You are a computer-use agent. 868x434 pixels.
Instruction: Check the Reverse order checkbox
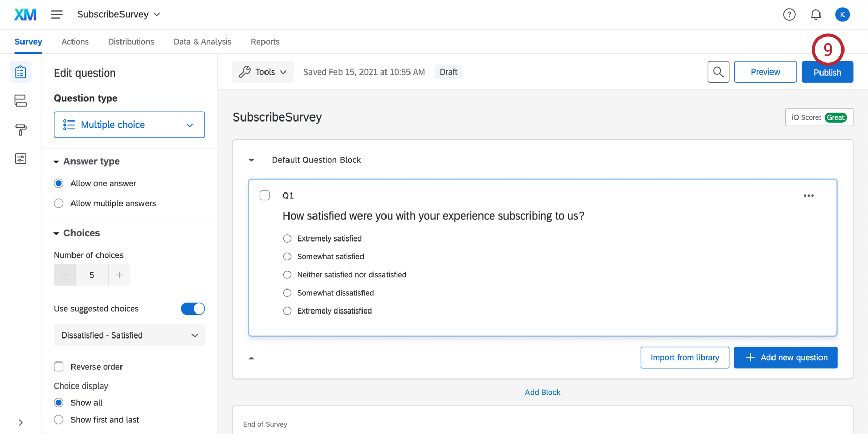(x=59, y=367)
